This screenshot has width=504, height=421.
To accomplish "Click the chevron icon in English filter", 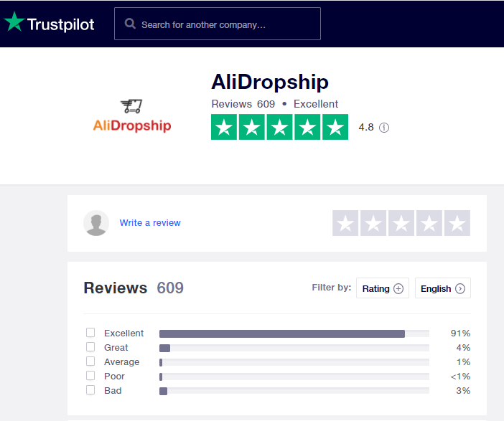I will tap(460, 289).
